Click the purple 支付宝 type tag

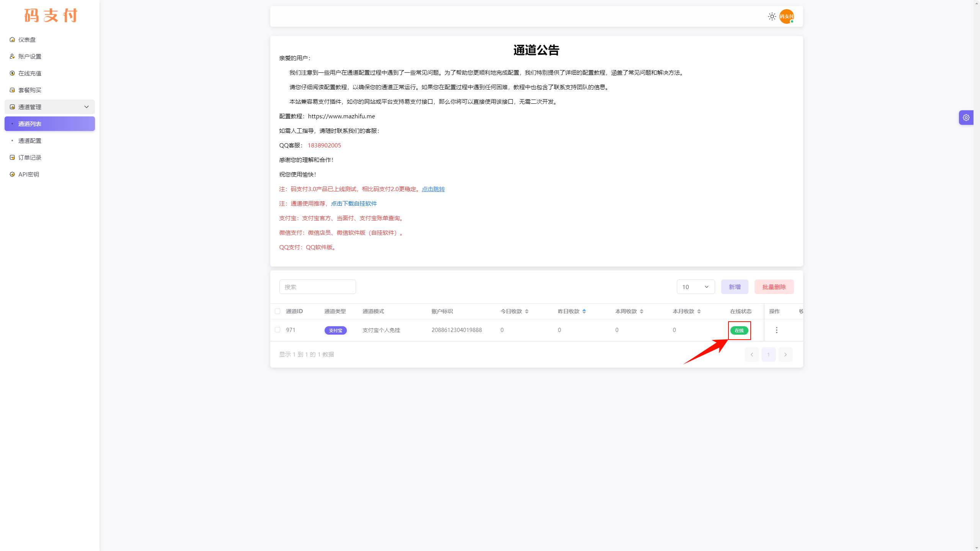tap(335, 330)
